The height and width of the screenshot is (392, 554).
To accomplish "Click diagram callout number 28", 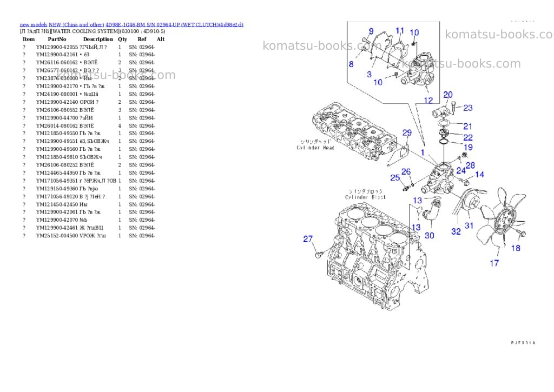I will 470,165.
